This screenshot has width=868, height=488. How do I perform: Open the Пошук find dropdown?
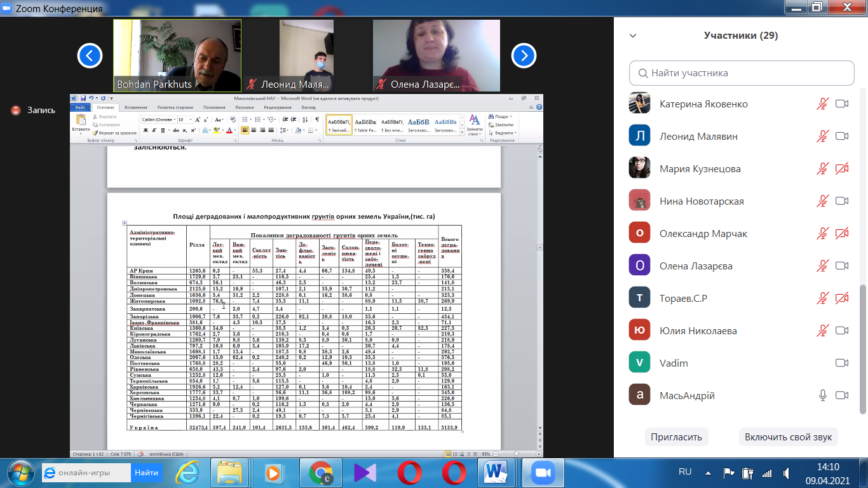pyautogui.click(x=501, y=116)
